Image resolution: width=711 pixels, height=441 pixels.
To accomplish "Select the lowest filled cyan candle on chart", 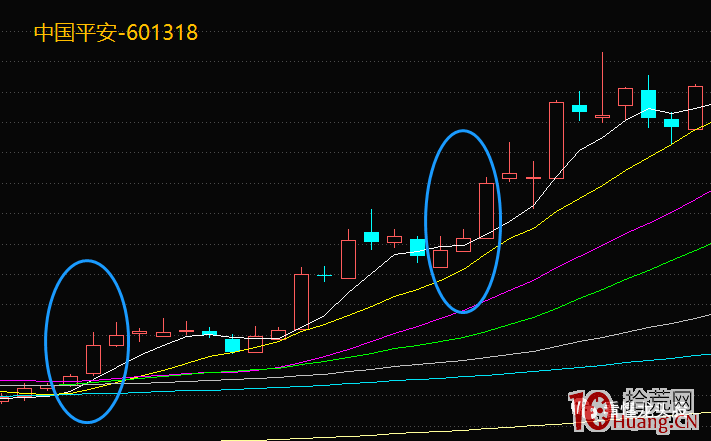I will tap(232, 345).
